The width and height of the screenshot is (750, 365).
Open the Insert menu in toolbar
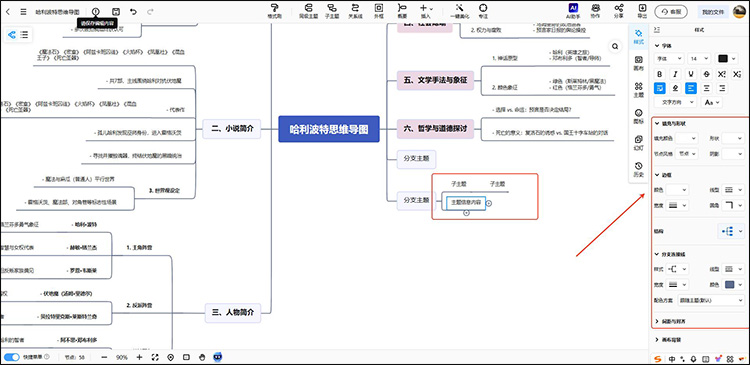[x=425, y=11]
